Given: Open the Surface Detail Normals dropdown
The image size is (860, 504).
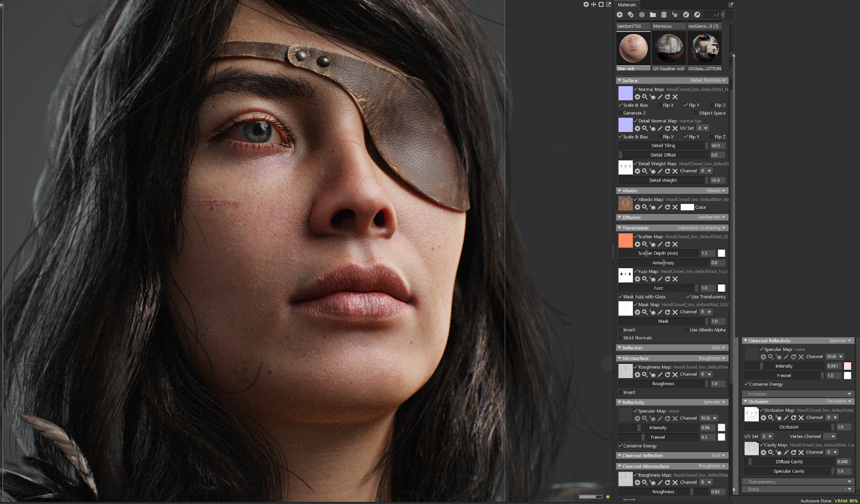Looking at the screenshot, I should point(707,81).
